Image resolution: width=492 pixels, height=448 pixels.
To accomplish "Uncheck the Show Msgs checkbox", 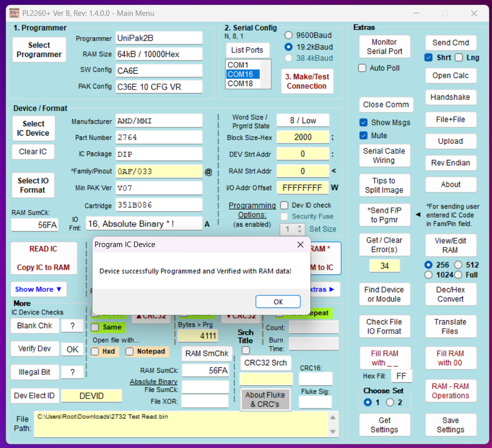I will [363, 122].
